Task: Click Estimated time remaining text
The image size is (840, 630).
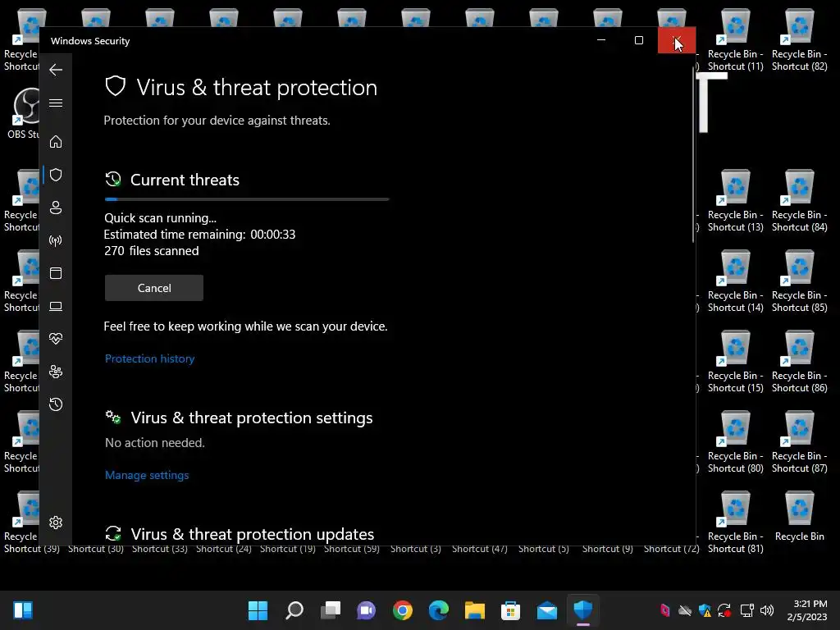Action: pos(199,235)
